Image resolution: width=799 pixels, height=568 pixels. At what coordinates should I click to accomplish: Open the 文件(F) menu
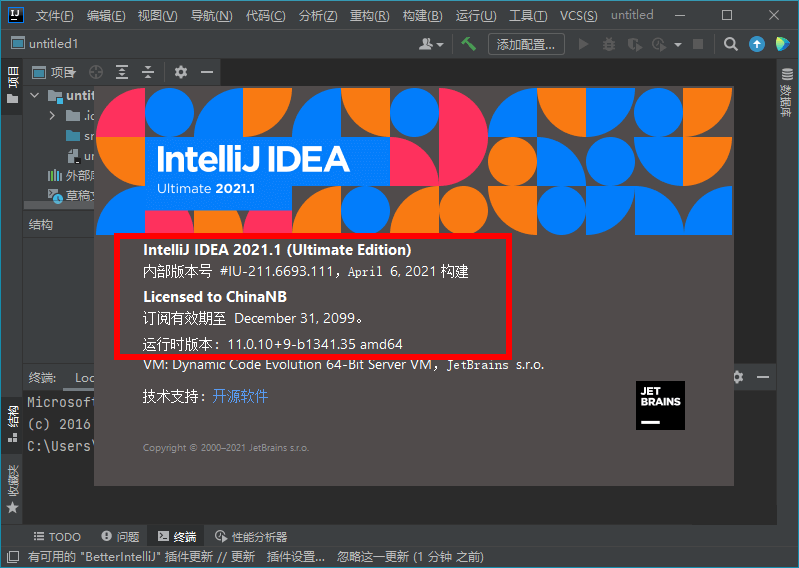55,16
